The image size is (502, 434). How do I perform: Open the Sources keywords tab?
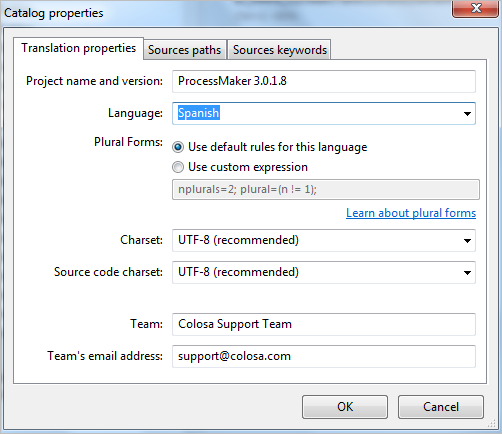279,50
